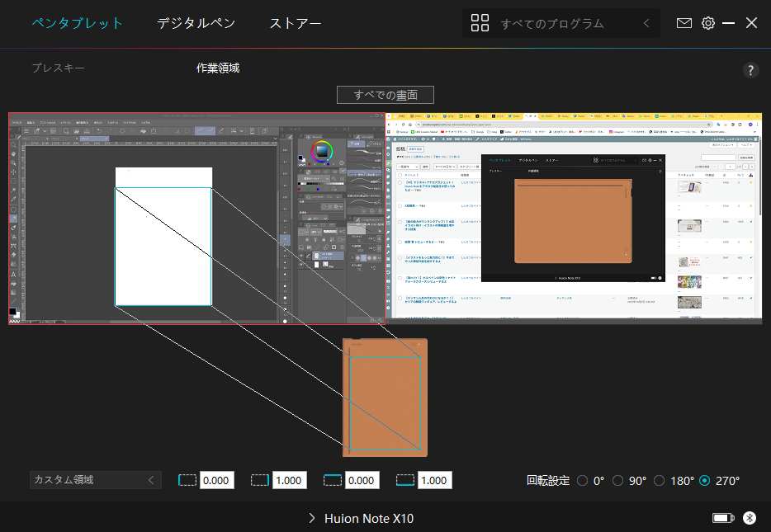Click the help question mark icon
The height and width of the screenshot is (532, 771).
750,70
